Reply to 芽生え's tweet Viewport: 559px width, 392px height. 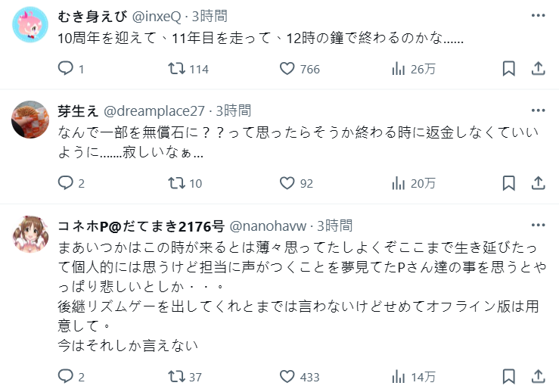click(66, 182)
